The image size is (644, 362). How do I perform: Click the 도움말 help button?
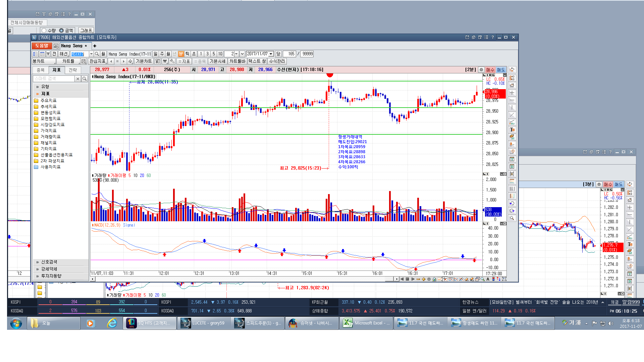[x=42, y=46]
